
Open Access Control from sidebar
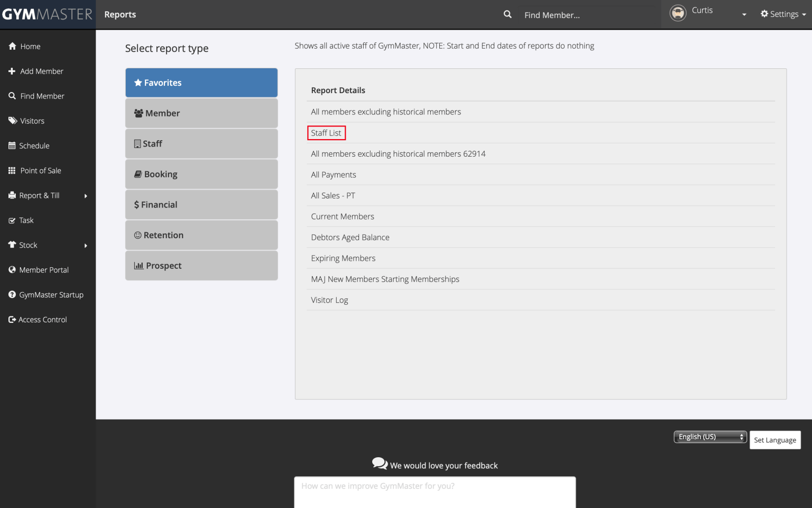42,320
